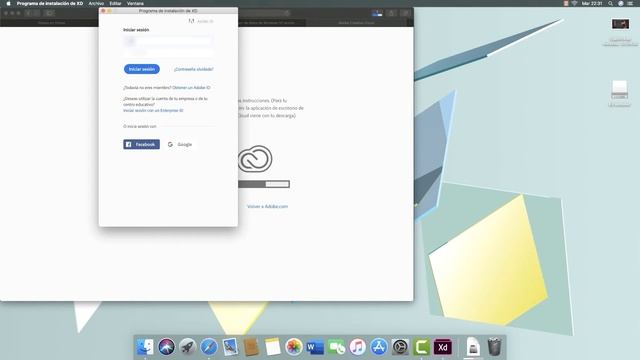Click the Facebook logo sign-in button
Image resolution: width=640 pixels, height=360 pixels.
141,144
